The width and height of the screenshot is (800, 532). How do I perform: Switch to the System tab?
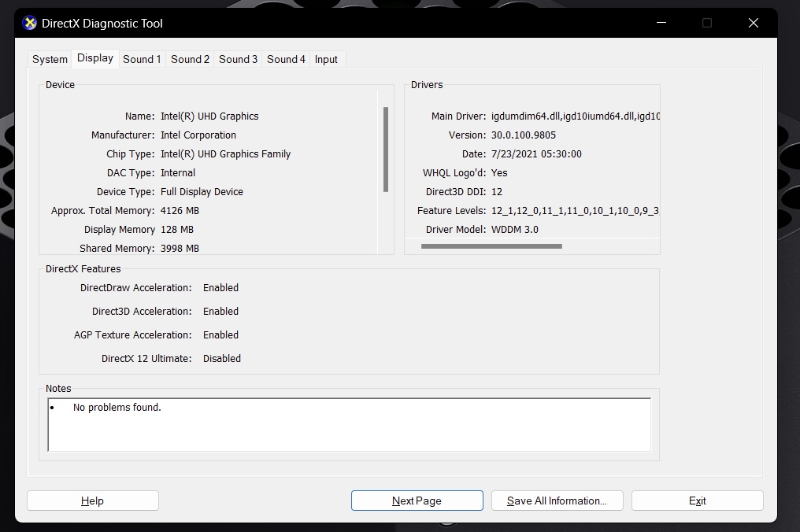coord(50,59)
